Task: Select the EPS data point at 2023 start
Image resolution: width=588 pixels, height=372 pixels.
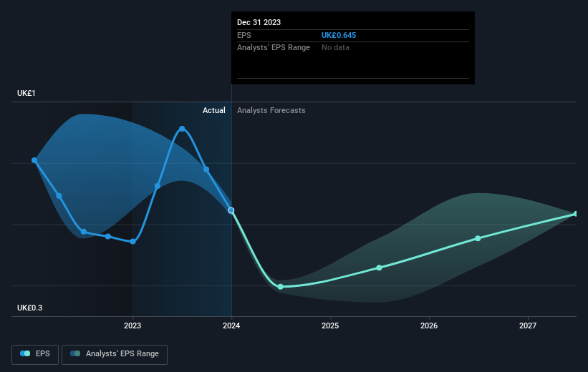Action: 132,242
